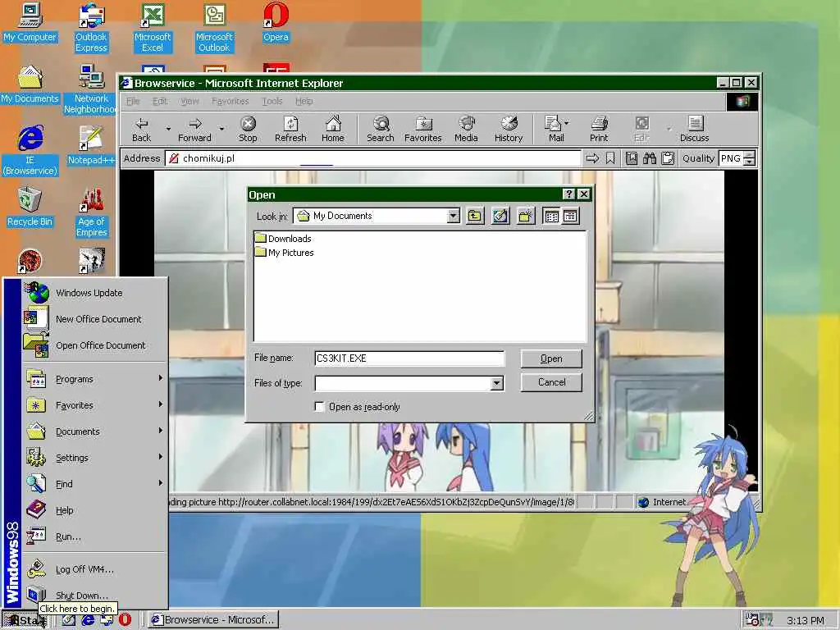
Task: Select the Microsoft Excel desktop shortcut
Action: pos(153,28)
